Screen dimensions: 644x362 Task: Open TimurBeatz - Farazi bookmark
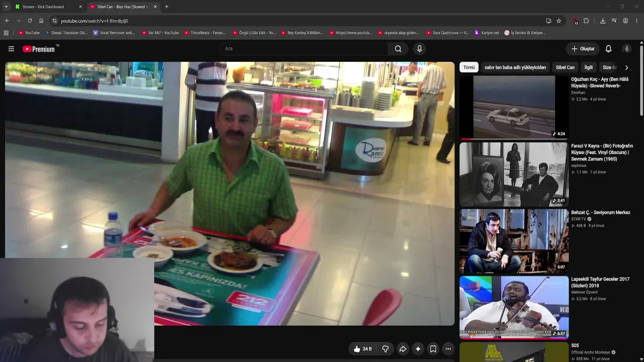click(205, 33)
